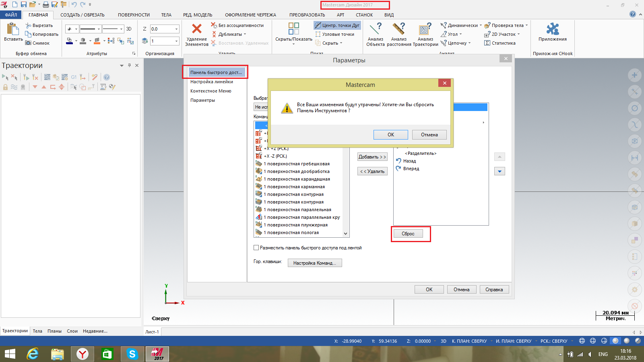
Task: Switch to the Слои bottom panel tab
Action: click(x=72, y=331)
